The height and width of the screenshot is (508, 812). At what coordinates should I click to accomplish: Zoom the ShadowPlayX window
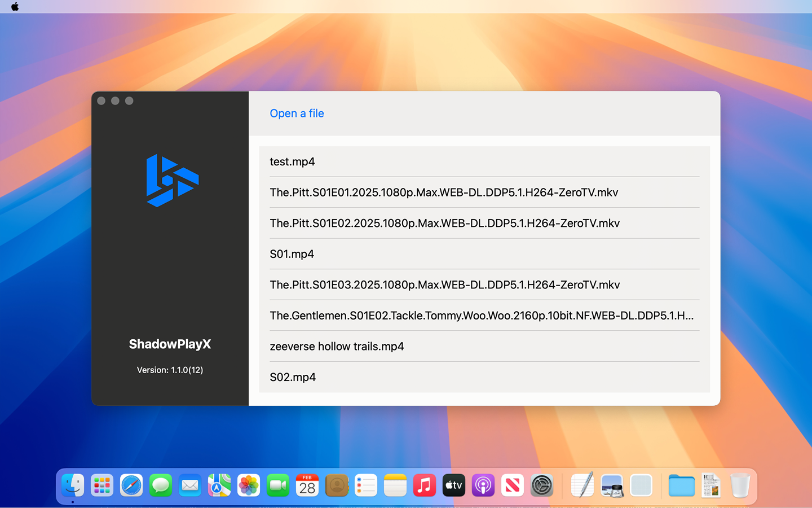tap(129, 101)
